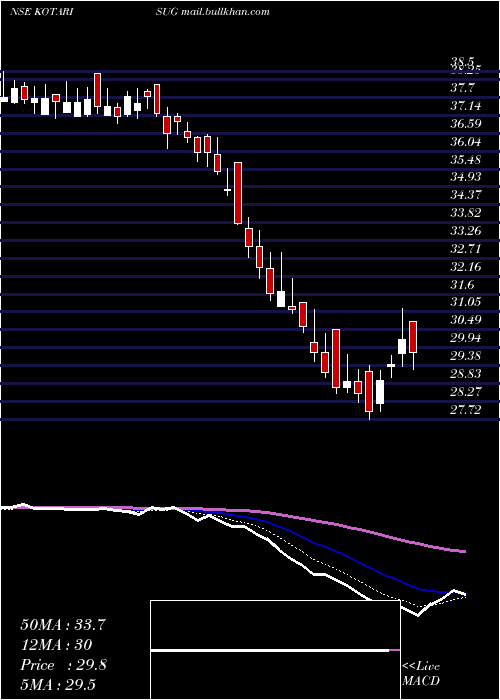Click the lowest red candle touching 27.72
The width and height of the screenshot is (500, 700).
point(369,392)
